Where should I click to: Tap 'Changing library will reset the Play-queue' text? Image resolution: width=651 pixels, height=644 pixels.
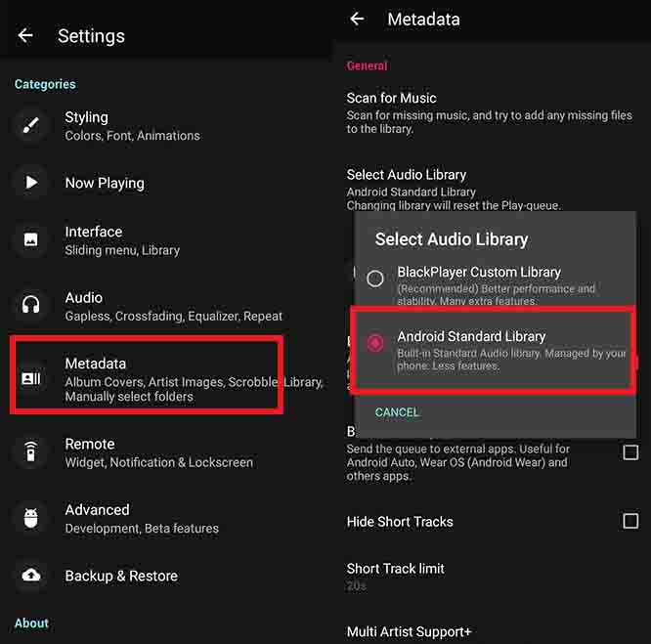454,205
